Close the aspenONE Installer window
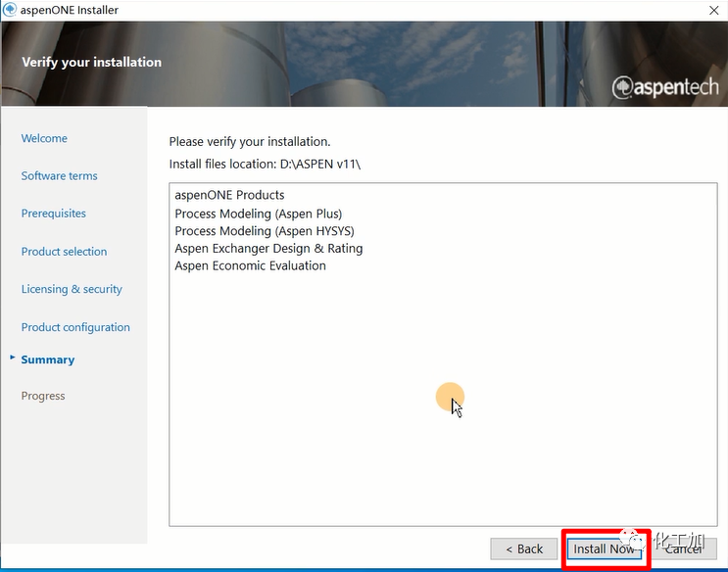Viewport: 728px width, 572px height. (x=710, y=10)
